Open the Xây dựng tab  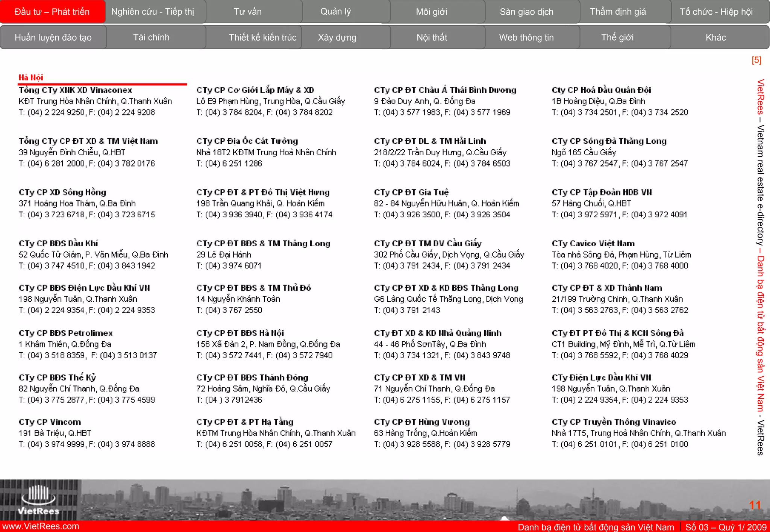[x=346, y=37]
